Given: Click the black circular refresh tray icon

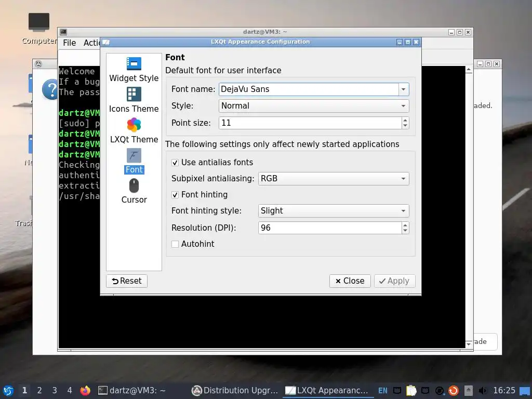Looking at the screenshot, I should [x=440, y=391].
